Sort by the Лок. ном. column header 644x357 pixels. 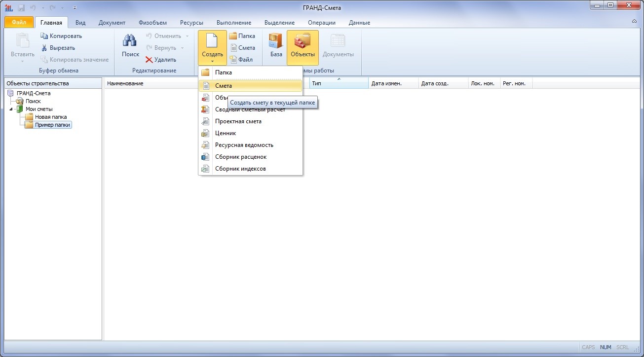tap(484, 83)
